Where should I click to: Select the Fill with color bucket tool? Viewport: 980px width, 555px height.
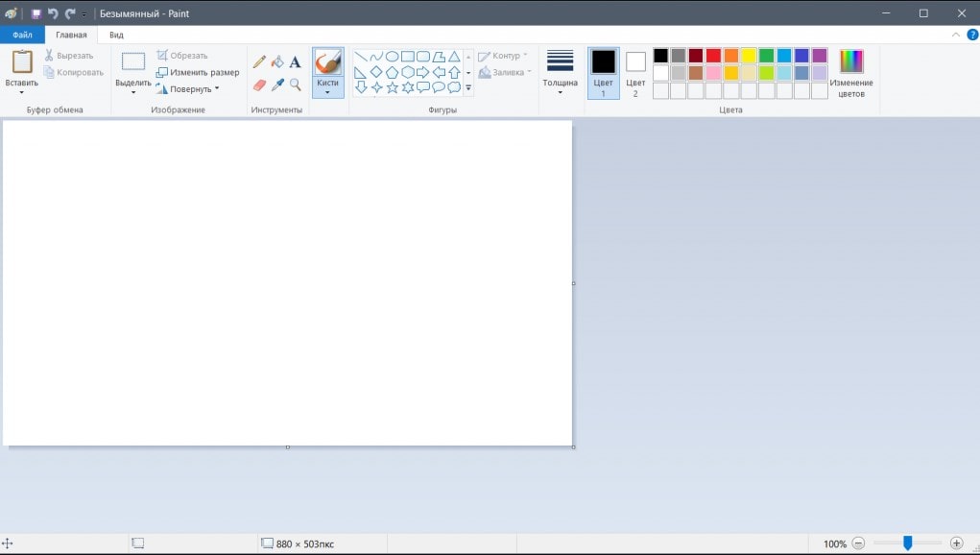tap(277, 61)
